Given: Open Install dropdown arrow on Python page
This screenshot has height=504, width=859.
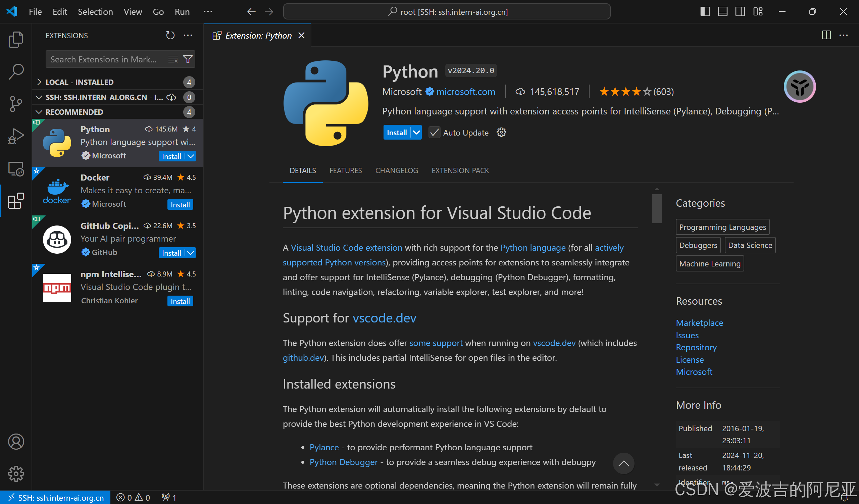Looking at the screenshot, I should click(416, 133).
